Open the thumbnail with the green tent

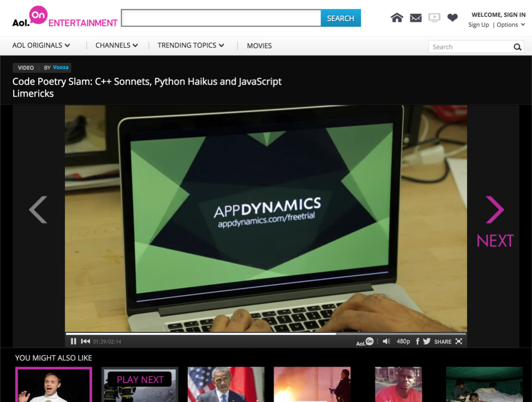point(484,384)
